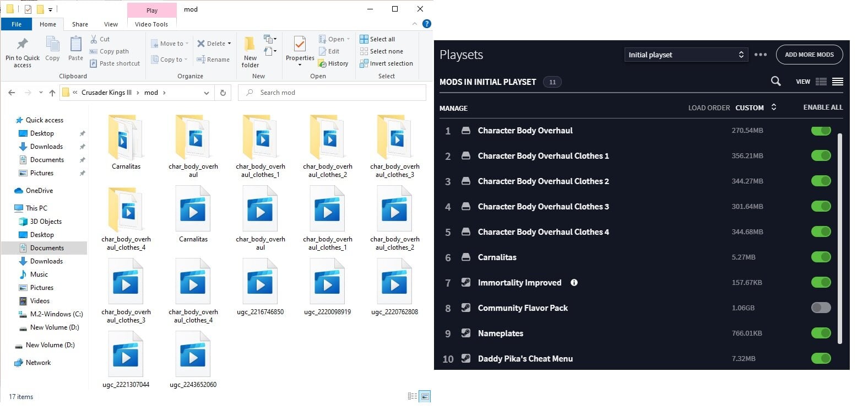Open Properties in the ribbon
This screenshot has height=420, width=868.
[x=300, y=51]
